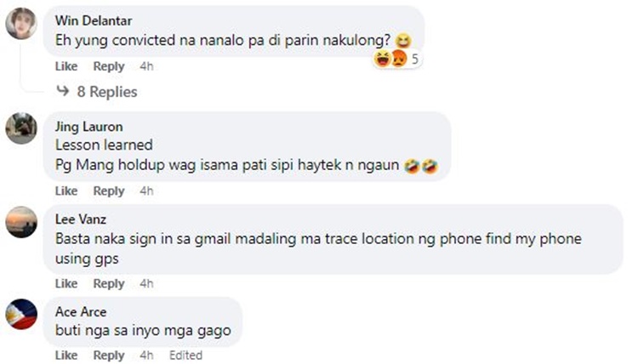
Task: Expand the 8 Replies thread
Action: point(107,92)
